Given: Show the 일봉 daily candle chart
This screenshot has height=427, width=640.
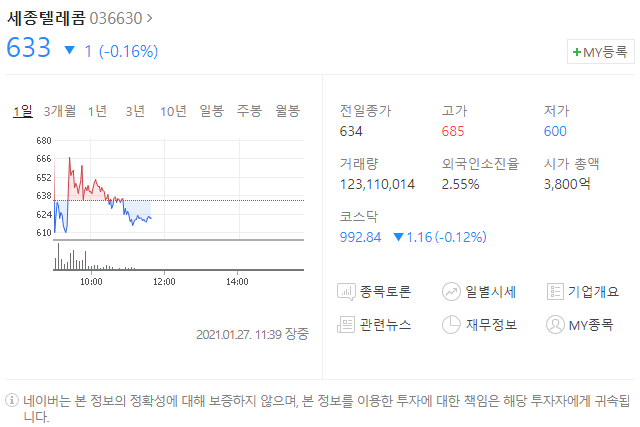Looking at the screenshot, I should (x=211, y=111).
